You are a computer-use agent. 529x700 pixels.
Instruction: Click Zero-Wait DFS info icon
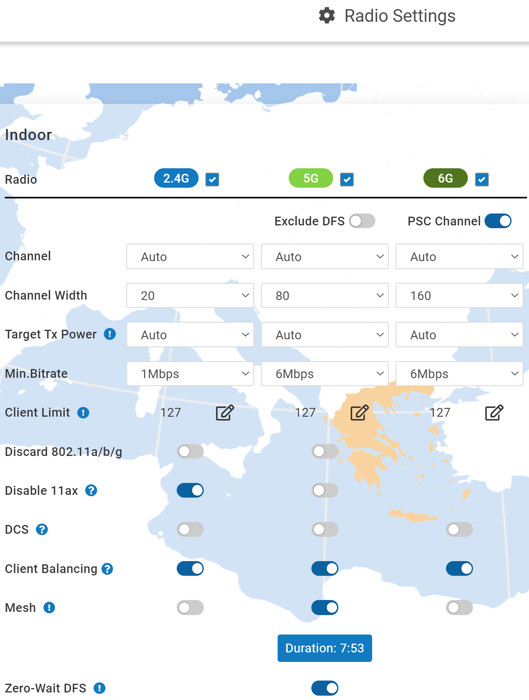[x=100, y=688]
